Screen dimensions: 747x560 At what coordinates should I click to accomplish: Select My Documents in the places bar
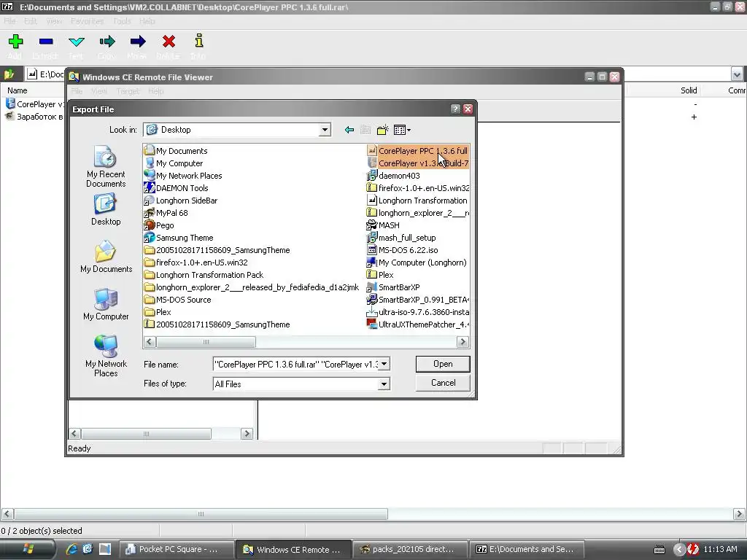pyautogui.click(x=106, y=257)
